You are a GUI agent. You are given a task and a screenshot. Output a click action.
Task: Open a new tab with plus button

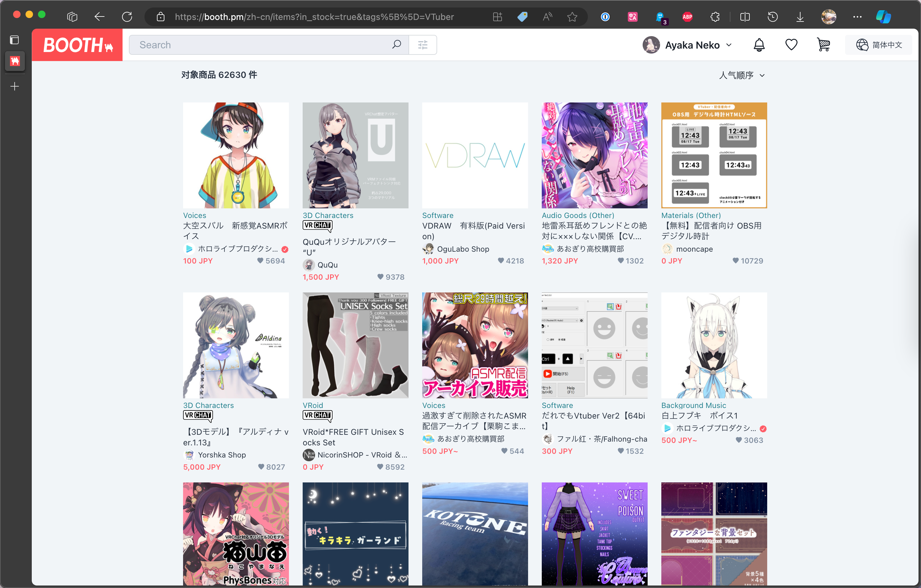(x=15, y=87)
